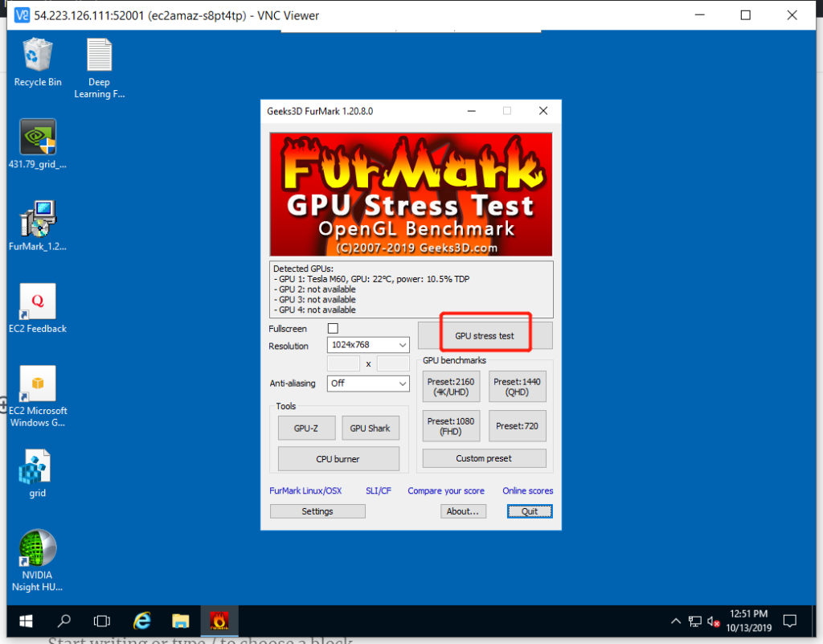Start the GPU stress test
Viewport: 823px width, 644px height.
[485, 335]
